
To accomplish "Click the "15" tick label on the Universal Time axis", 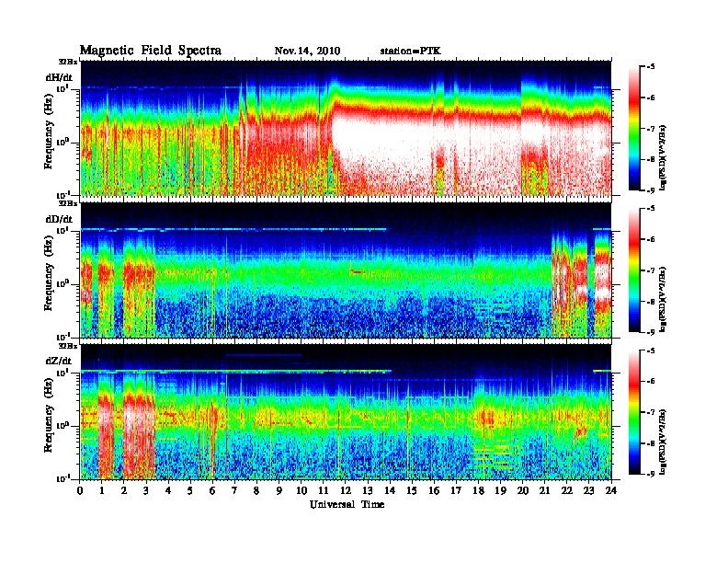I will [x=412, y=491].
